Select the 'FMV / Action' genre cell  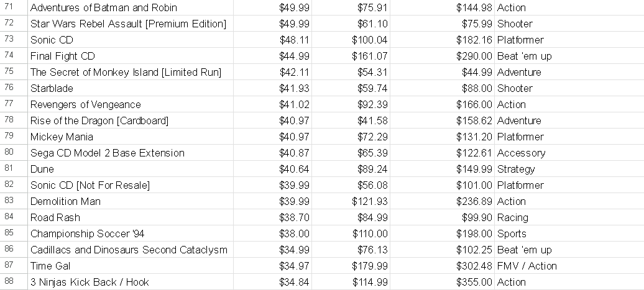tap(527, 266)
